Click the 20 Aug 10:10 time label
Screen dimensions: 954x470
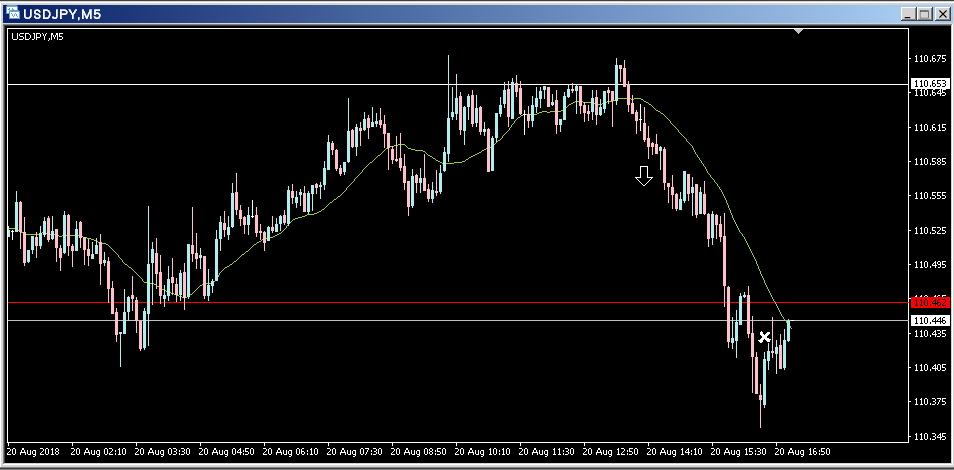[482, 452]
